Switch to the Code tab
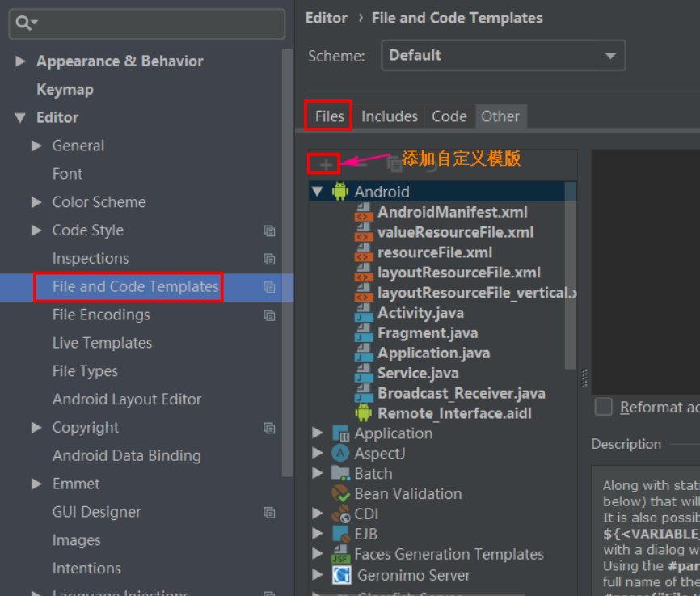 pos(449,116)
